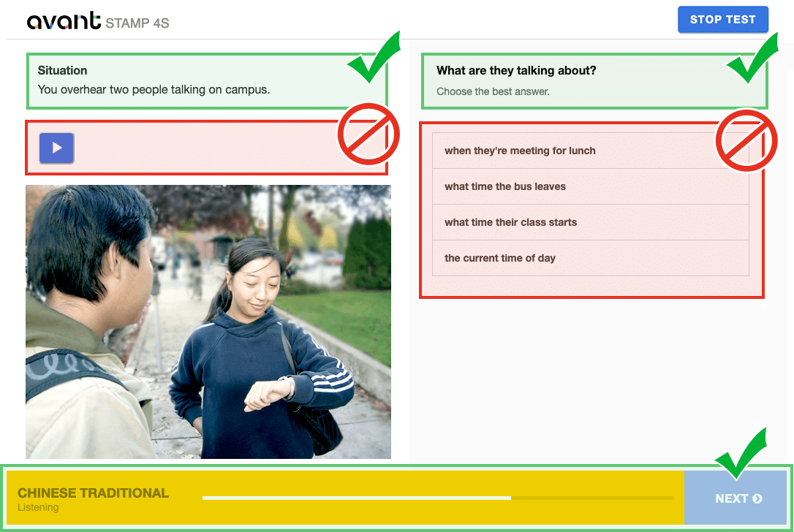This screenshot has height=532, width=794.
Task: Click the green checkmark on Situation box
Action: pos(374,57)
